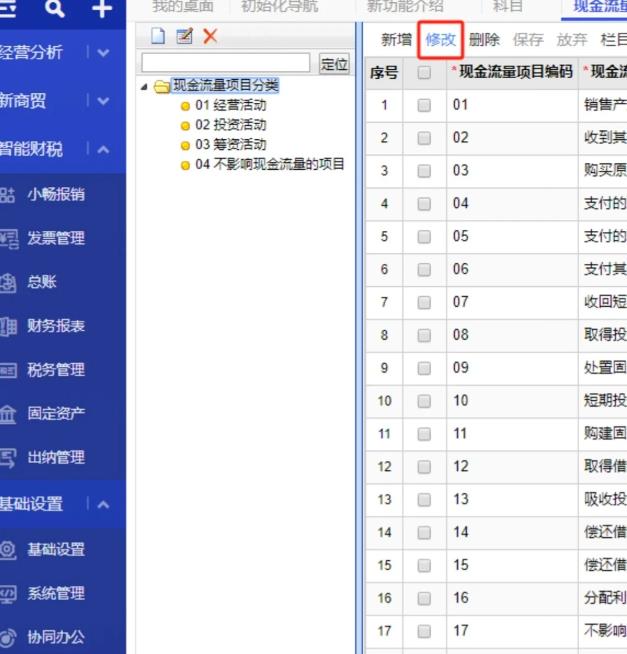This screenshot has height=654, width=627.
Task: Click the edit category icon above tree
Action: (184, 36)
